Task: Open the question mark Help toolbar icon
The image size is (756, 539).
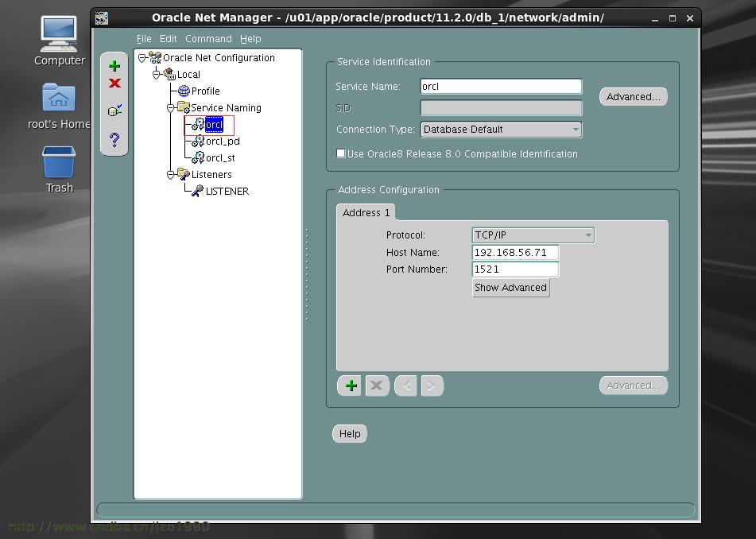Action: pyautogui.click(x=114, y=140)
